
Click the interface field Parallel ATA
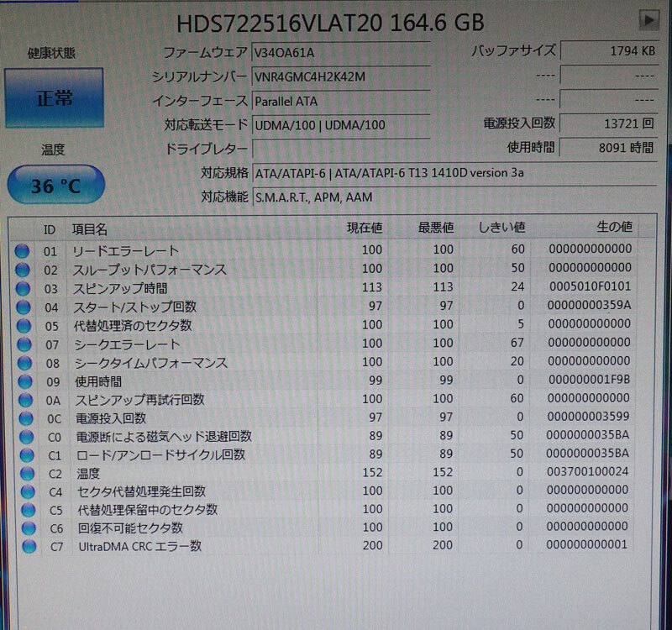click(x=341, y=102)
